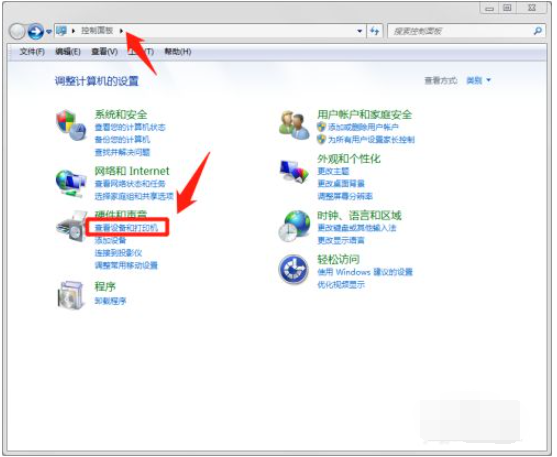Expand breadcrumb arrow before 控制面板
557x457 pixels.
coord(74,31)
